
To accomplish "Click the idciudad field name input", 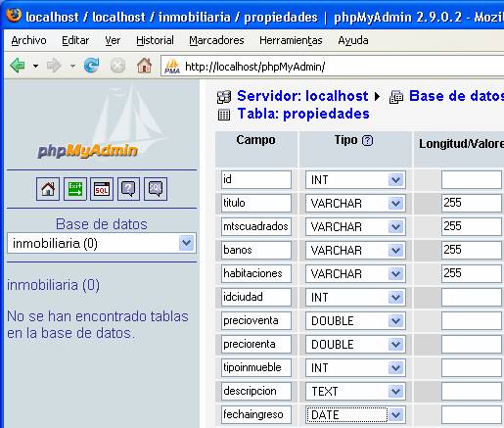I will coord(256,297).
